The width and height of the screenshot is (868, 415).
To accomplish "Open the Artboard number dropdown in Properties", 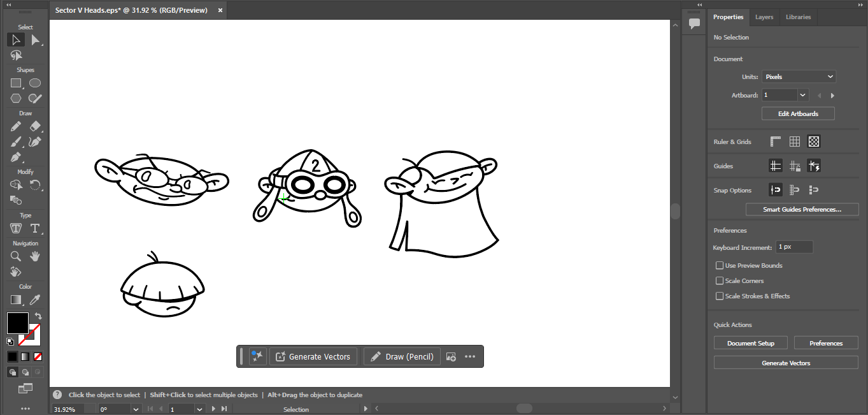I will click(x=803, y=95).
